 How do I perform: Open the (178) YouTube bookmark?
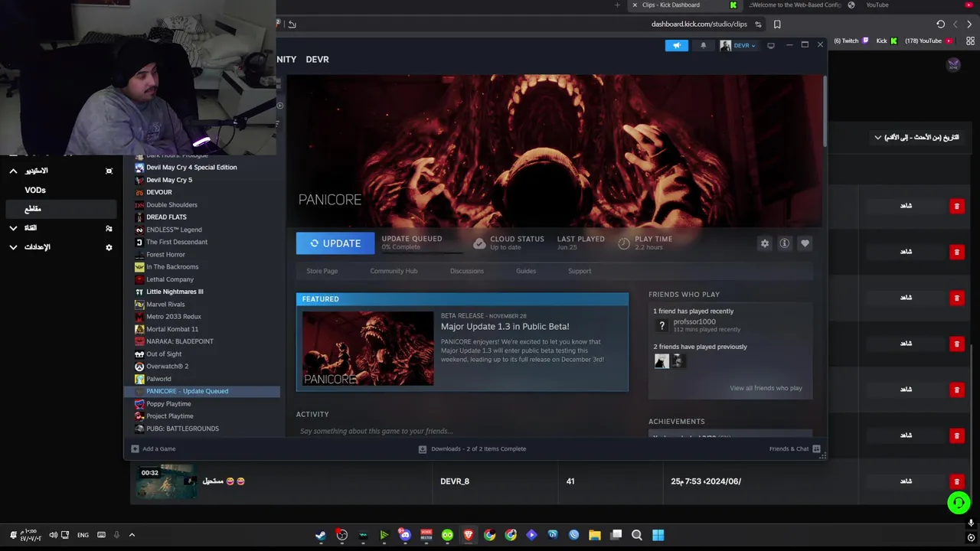click(x=928, y=41)
